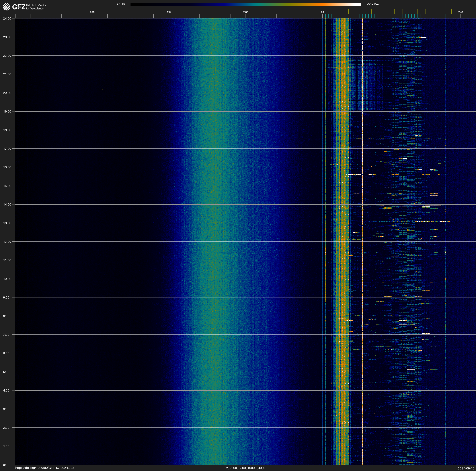Click the -55 dBm scale label

click(373, 4)
